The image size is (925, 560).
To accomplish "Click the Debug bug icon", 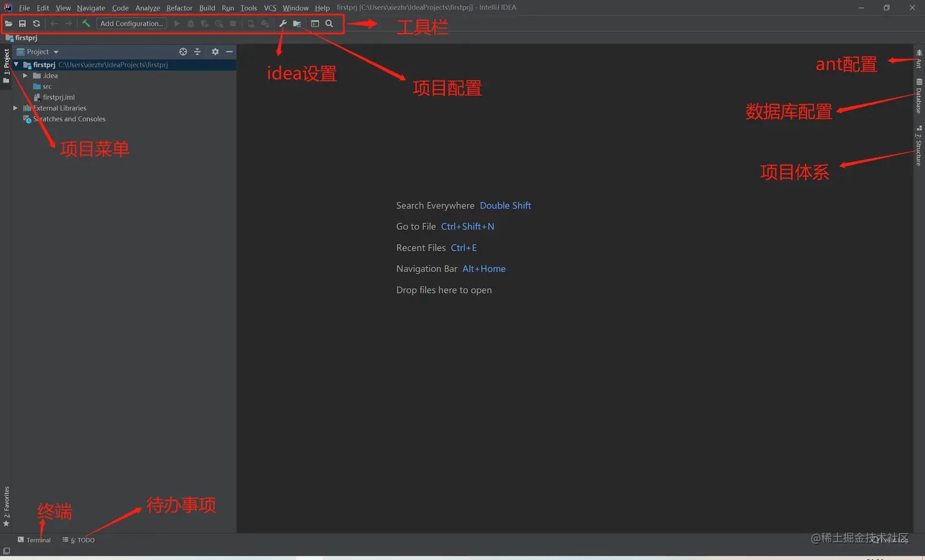I will pyautogui.click(x=191, y=24).
